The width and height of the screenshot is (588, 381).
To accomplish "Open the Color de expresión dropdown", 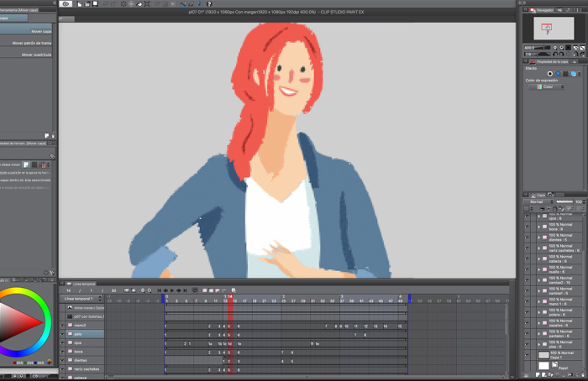I will [x=548, y=86].
